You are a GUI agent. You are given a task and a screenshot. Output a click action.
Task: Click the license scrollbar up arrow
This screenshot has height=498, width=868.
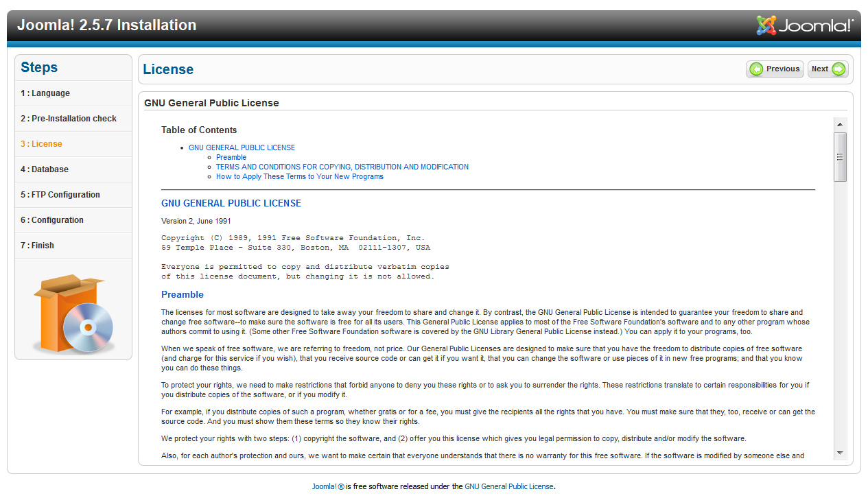coord(840,125)
